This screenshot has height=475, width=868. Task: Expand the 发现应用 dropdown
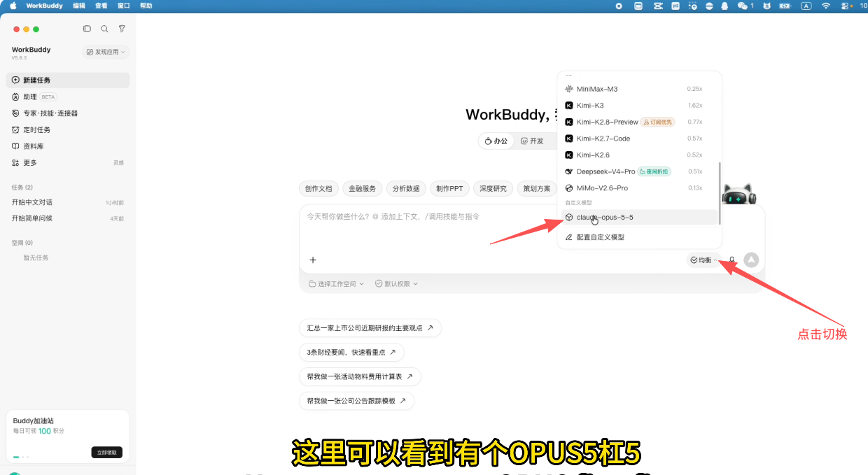tap(106, 52)
